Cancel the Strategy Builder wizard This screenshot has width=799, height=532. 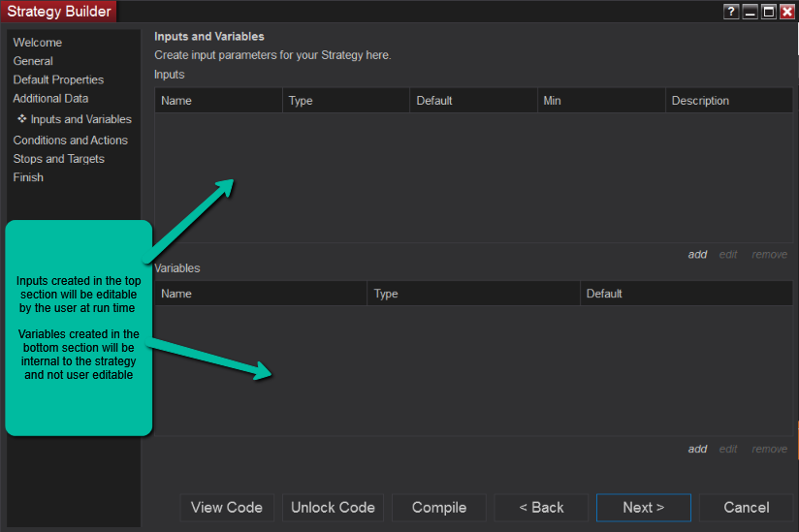coord(747,508)
